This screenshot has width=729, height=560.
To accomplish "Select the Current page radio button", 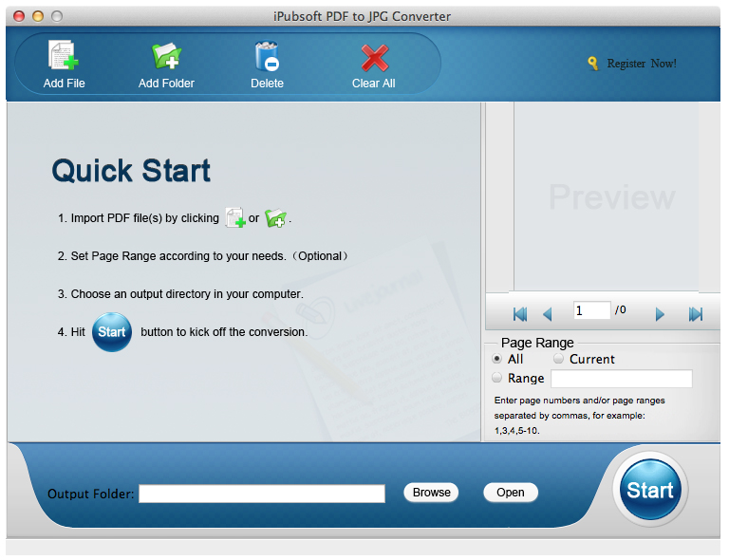I will coord(558,359).
